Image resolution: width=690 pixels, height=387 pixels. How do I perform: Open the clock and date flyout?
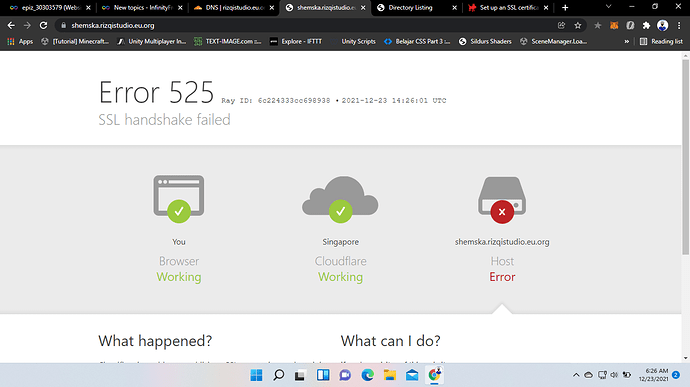(x=653, y=375)
